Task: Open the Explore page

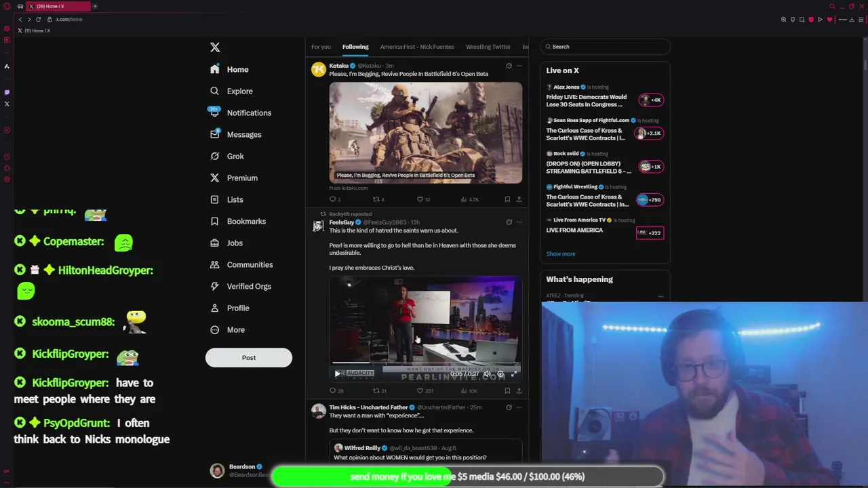Action: [x=231, y=91]
